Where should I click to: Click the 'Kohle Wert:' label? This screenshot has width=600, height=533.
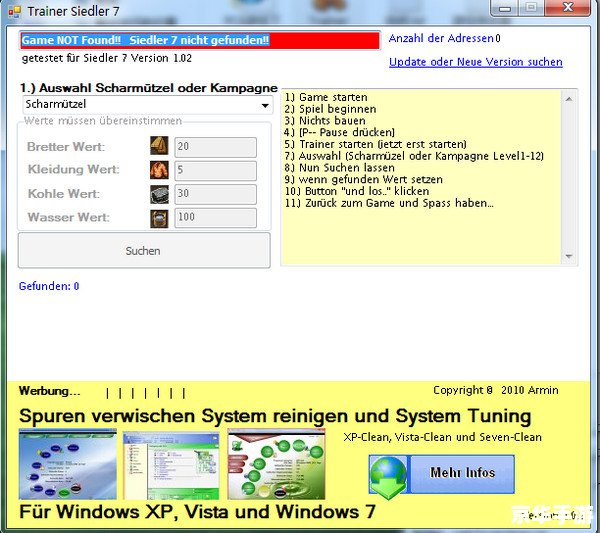point(64,194)
